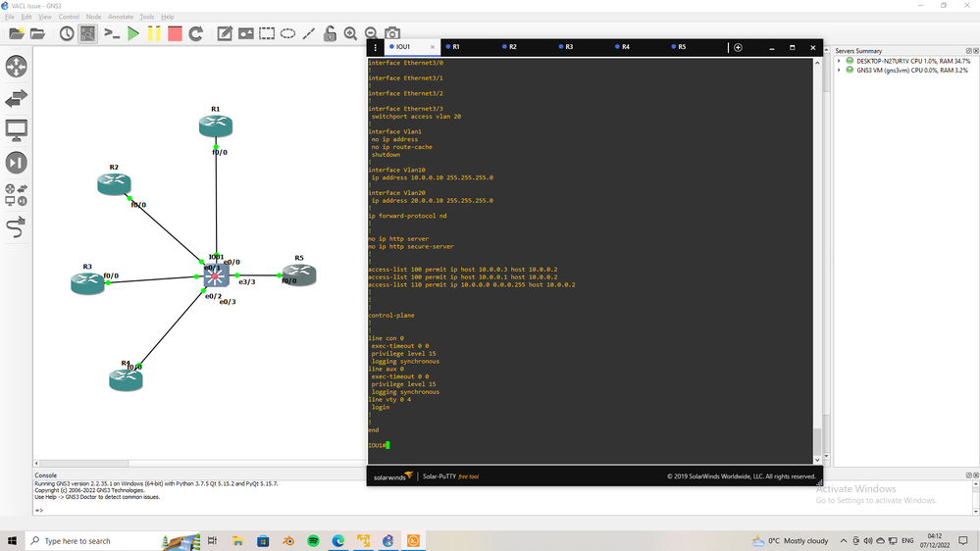This screenshot has width=980, height=551.
Task: Select the Add a link cable tool
Action: (17, 227)
